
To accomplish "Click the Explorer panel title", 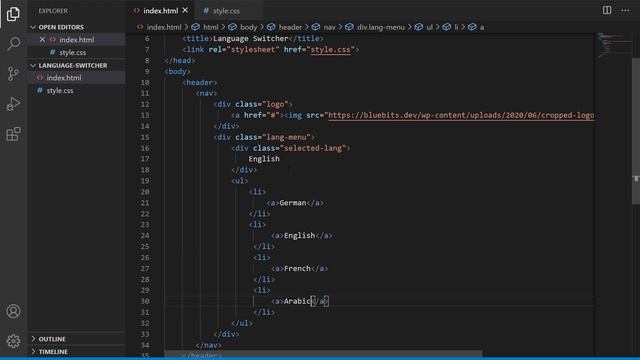I will pos(53,11).
